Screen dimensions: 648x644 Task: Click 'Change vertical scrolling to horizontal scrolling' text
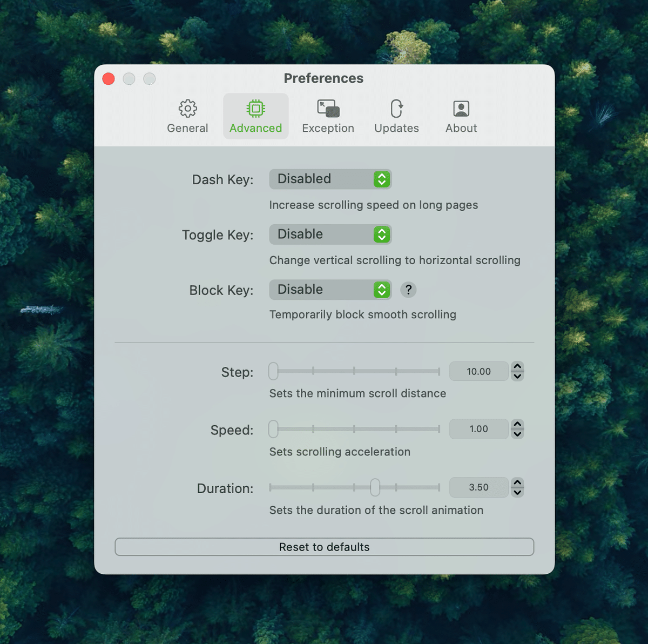click(395, 260)
